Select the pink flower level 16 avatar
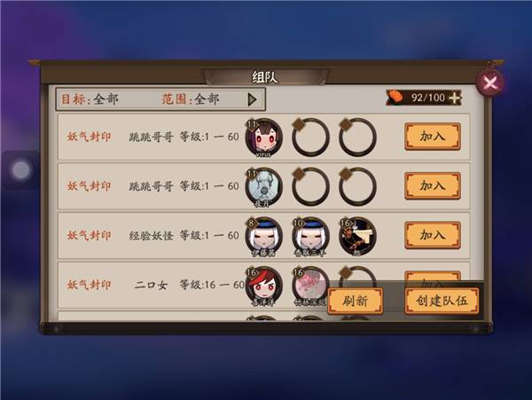The height and width of the screenshot is (400, 532). point(310,286)
